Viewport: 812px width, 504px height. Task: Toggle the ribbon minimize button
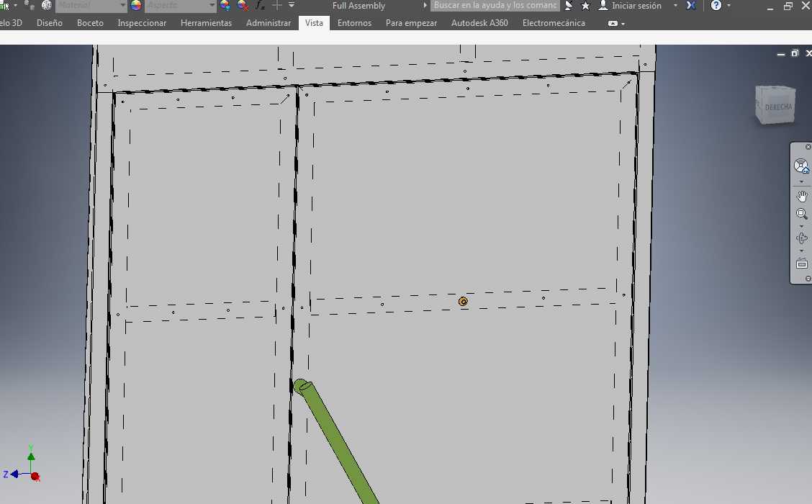click(613, 23)
